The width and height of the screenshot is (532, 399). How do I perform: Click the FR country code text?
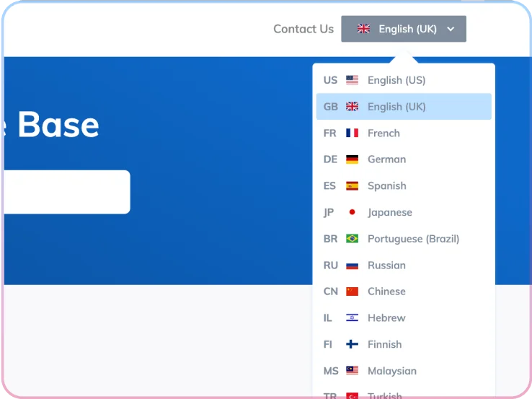tap(329, 133)
